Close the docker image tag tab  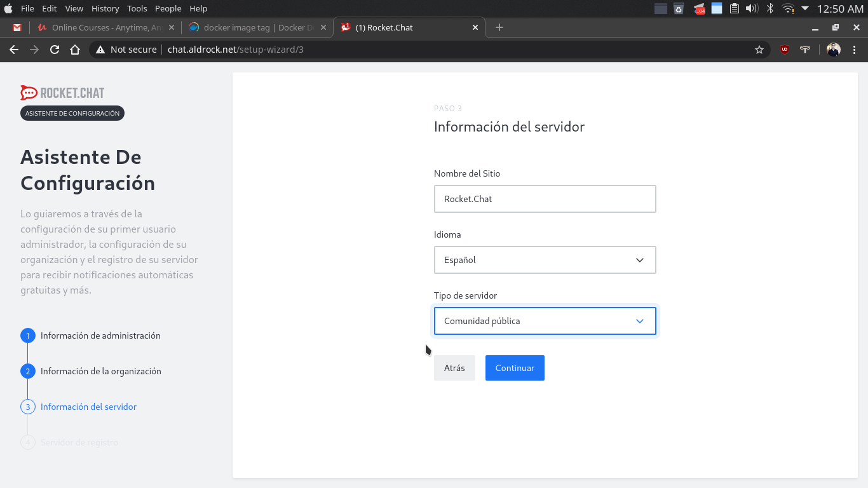click(323, 27)
